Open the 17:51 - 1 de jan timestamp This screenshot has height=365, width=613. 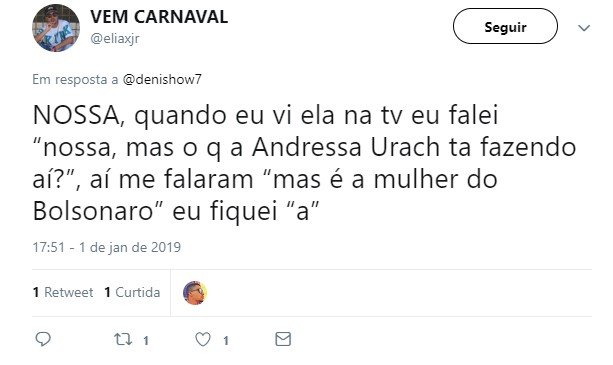(107, 247)
